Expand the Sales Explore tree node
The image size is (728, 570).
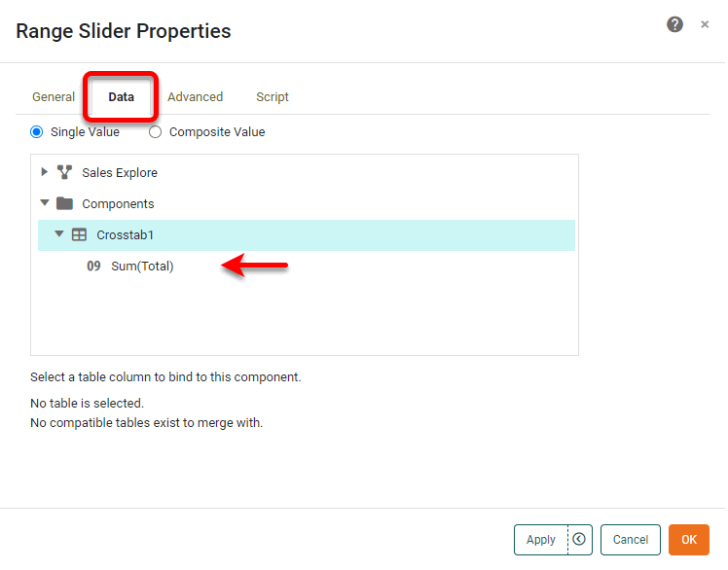coord(45,172)
